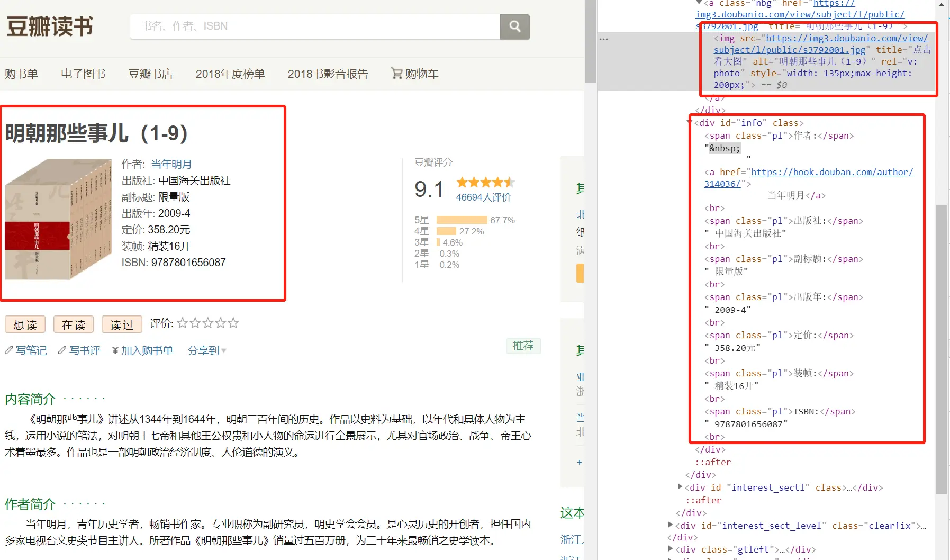950x560 pixels.
Task: Go to 电子图书 in the nav
Action: [83, 74]
